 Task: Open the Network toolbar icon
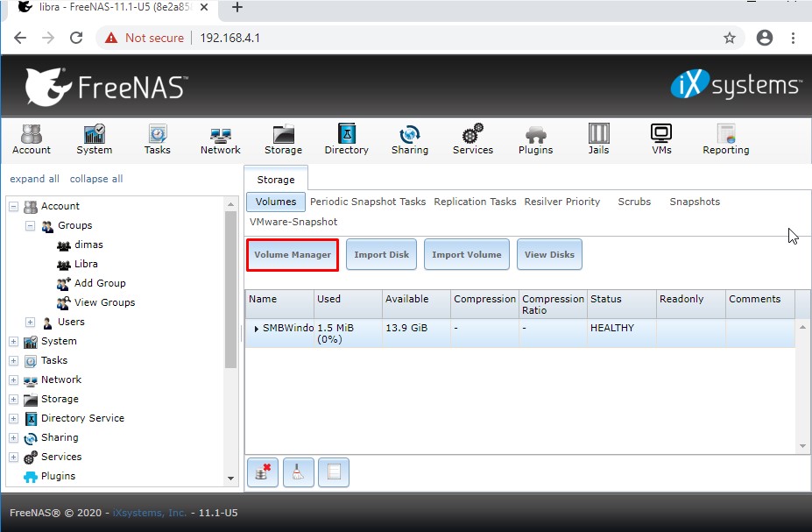click(220, 138)
